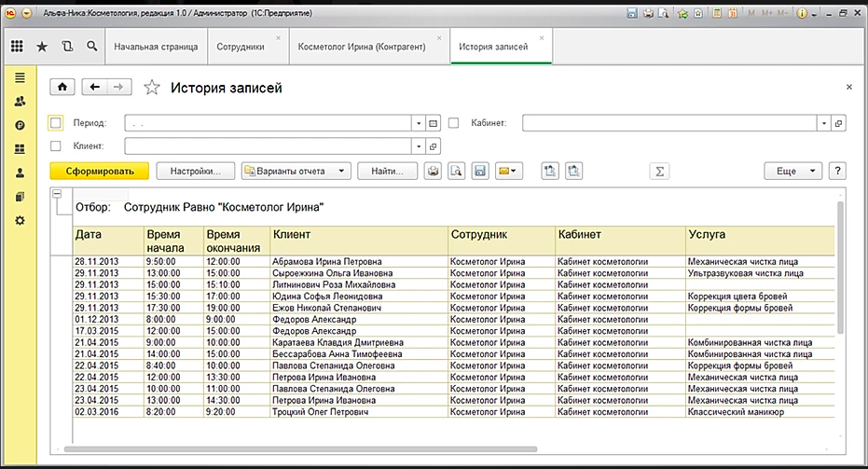
Task: Open the sections grid menu icon
Action: pos(18,46)
